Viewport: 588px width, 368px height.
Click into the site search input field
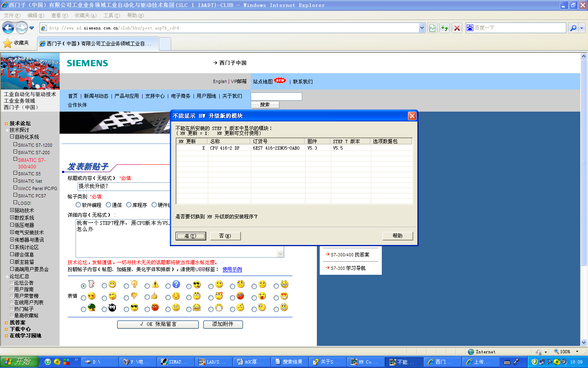click(x=276, y=96)
